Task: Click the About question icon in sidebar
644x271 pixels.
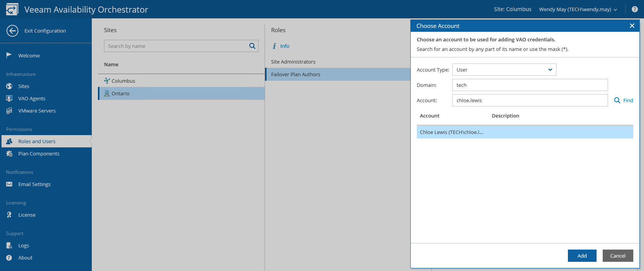Action: click(9, 258)
